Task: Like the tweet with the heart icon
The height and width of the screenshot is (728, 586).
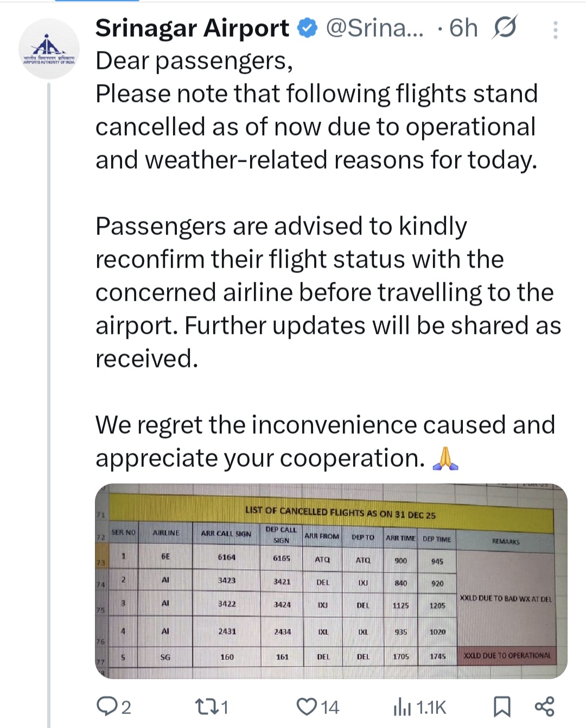Action: point(307,706)
